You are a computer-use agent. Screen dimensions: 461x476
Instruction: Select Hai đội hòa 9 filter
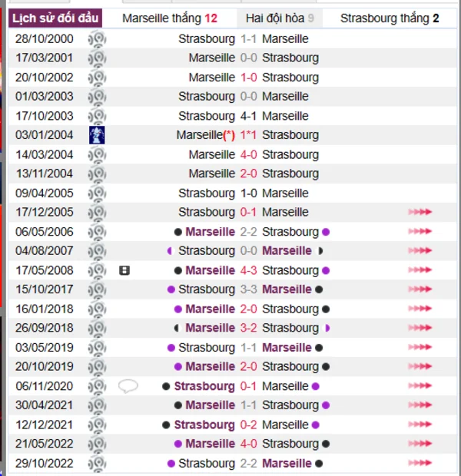(280, 18)
